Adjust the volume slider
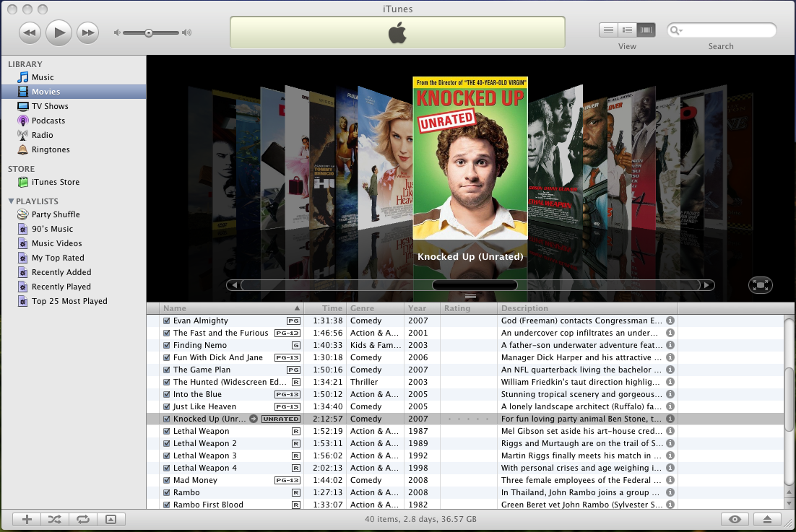 [x=150, y=32]
